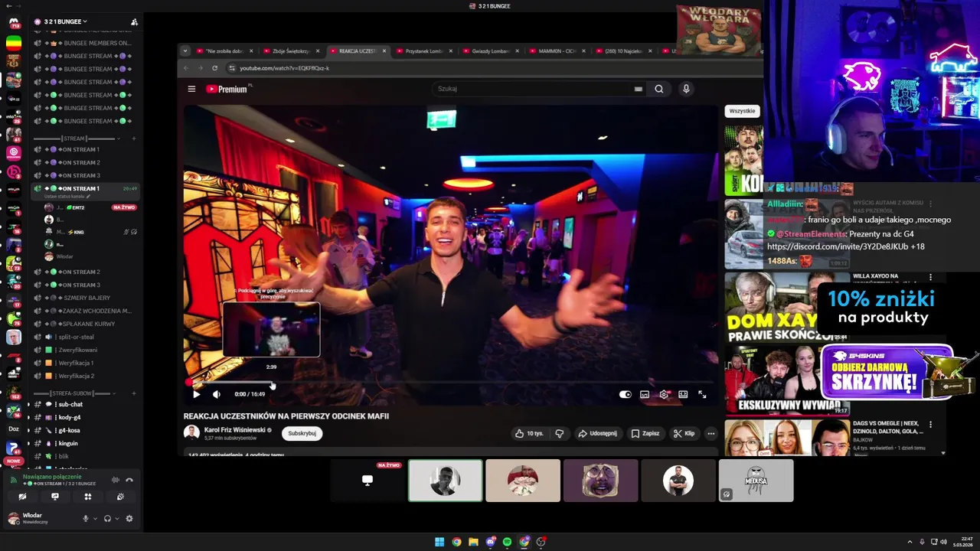Open microphone input options chevron

click(95, 518)
